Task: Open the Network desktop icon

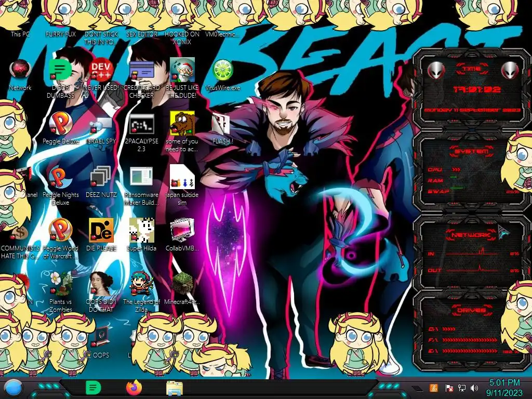Action: click(20, 70)
